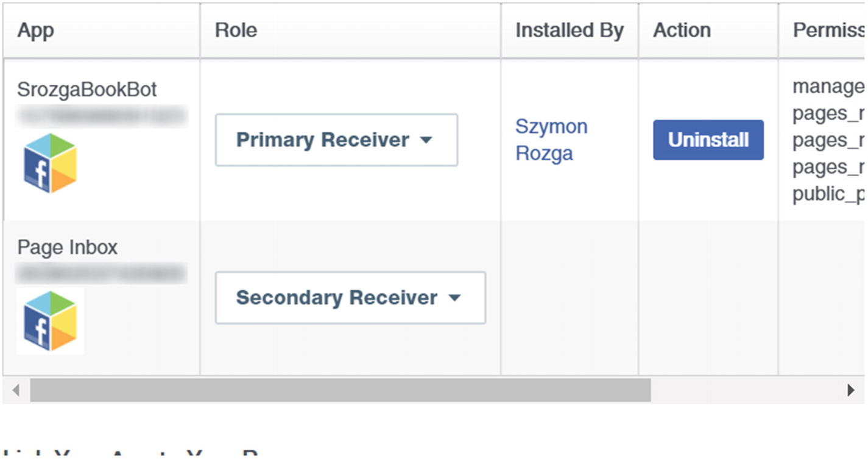The image size is (868, 459).
Task: Click the Page Inbox app cube icon
Action: (x=50, y=321)
